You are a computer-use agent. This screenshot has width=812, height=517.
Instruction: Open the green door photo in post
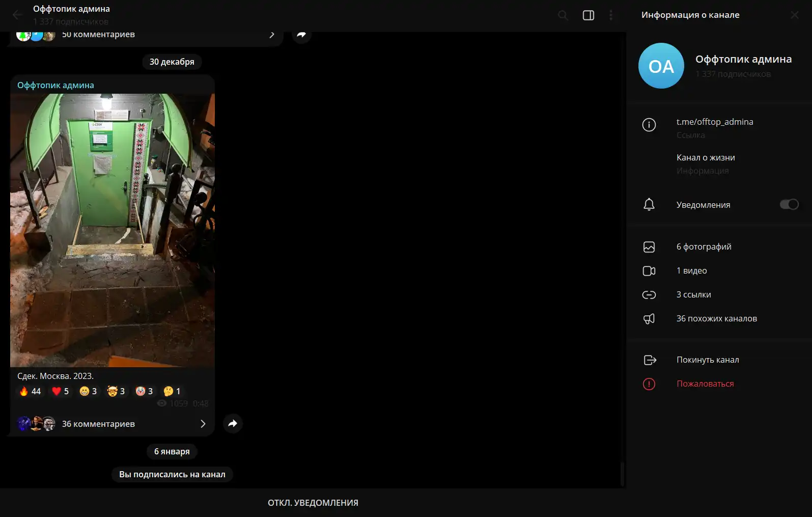113,230
